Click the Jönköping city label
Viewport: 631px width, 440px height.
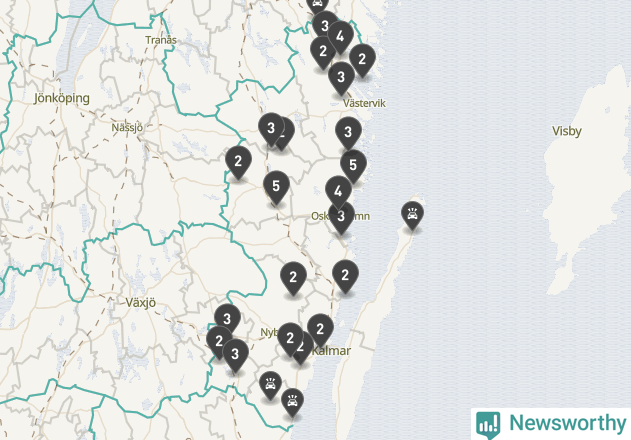pos(61,98)
